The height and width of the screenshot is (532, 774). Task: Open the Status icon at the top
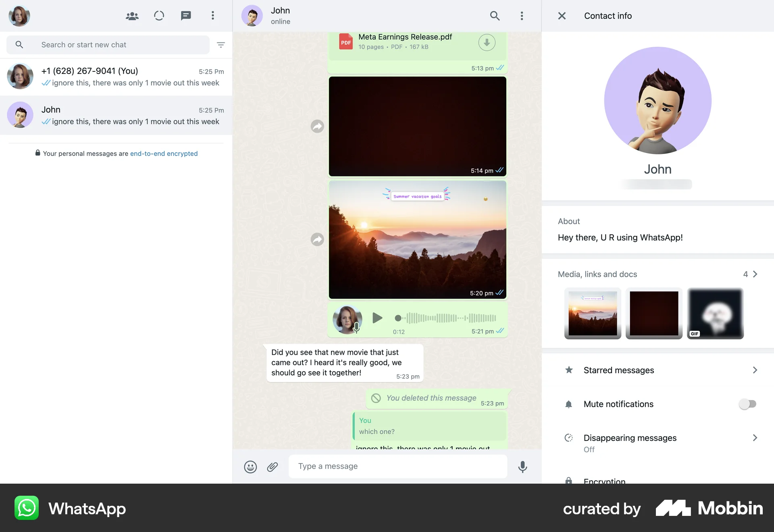pyautogui.click(x=159, y=16)
